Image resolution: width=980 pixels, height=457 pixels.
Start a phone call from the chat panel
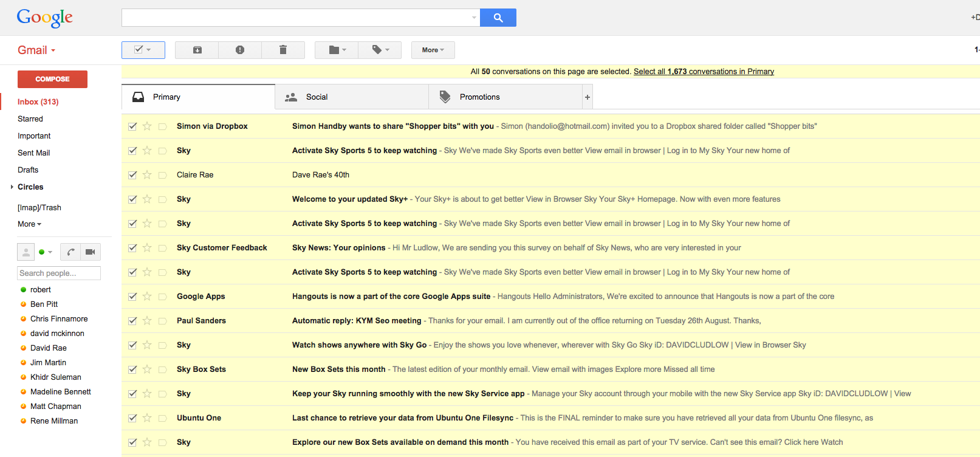tap(70, 252)
